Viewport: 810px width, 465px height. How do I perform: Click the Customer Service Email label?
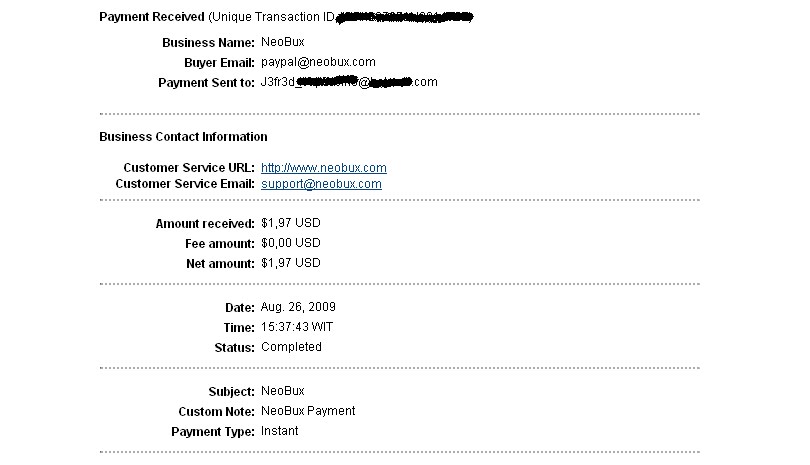pos(185,184)
